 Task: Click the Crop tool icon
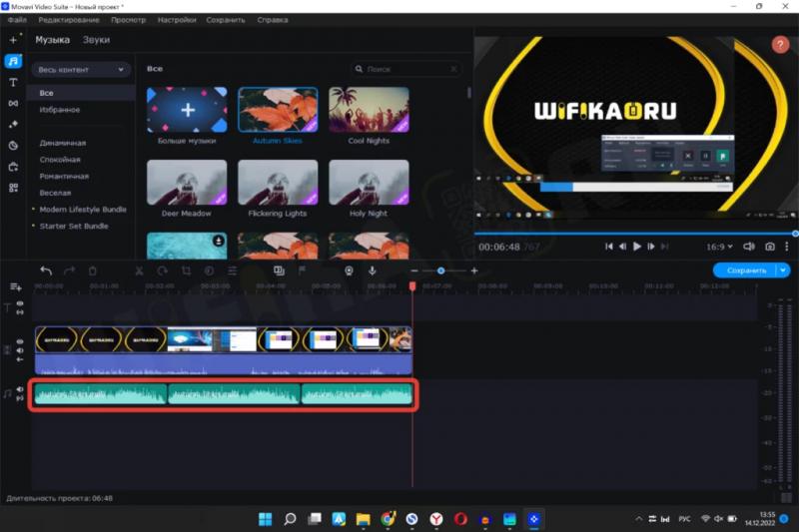[x=186, y=270]
